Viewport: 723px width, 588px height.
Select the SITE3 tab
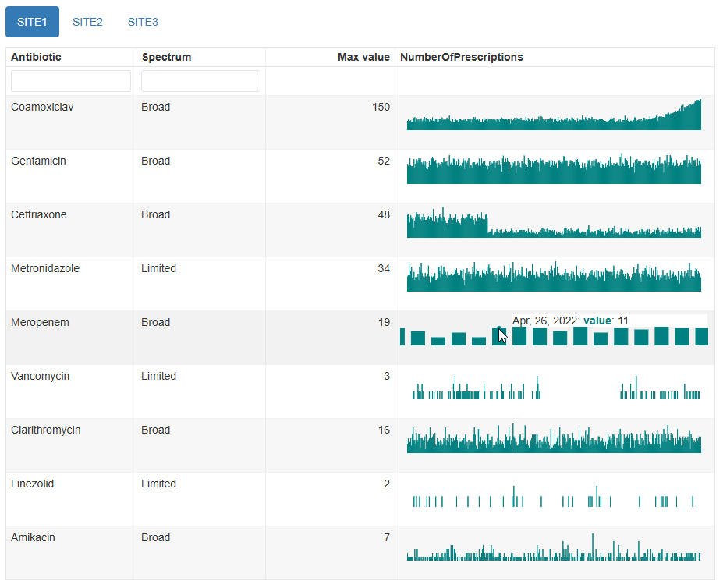coord(143,22)
